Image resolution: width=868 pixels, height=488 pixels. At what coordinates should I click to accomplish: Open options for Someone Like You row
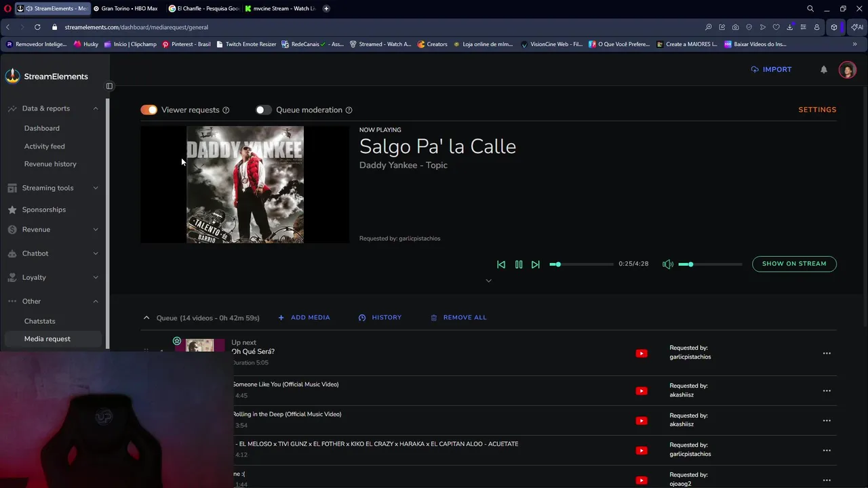pyautogui.click(x=827, y=390)
